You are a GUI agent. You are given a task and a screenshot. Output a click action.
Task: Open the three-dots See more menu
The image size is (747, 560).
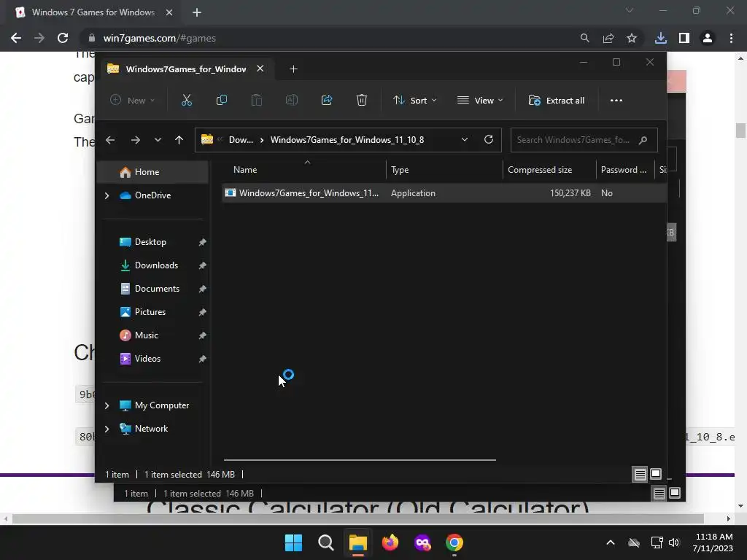click(x=616, y=100)
